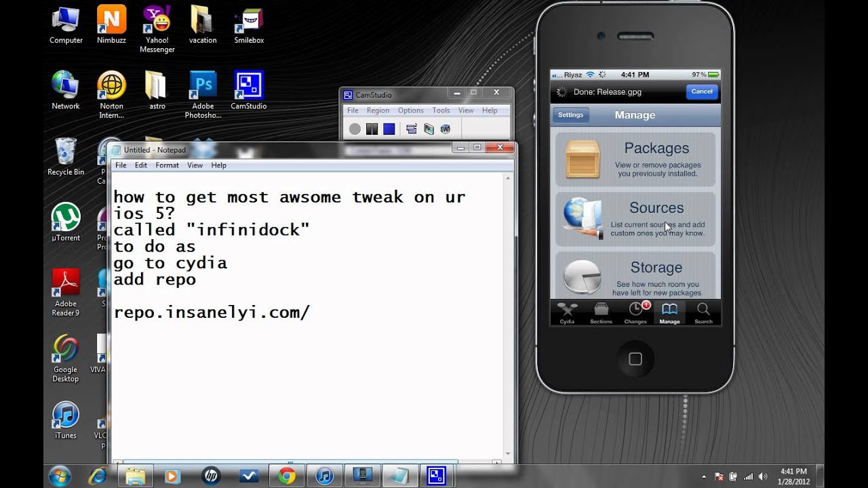The width and height of the screenshot is (868, 488).
Task: Open Smilebox desktop shortcut
Action: point(249,25)
